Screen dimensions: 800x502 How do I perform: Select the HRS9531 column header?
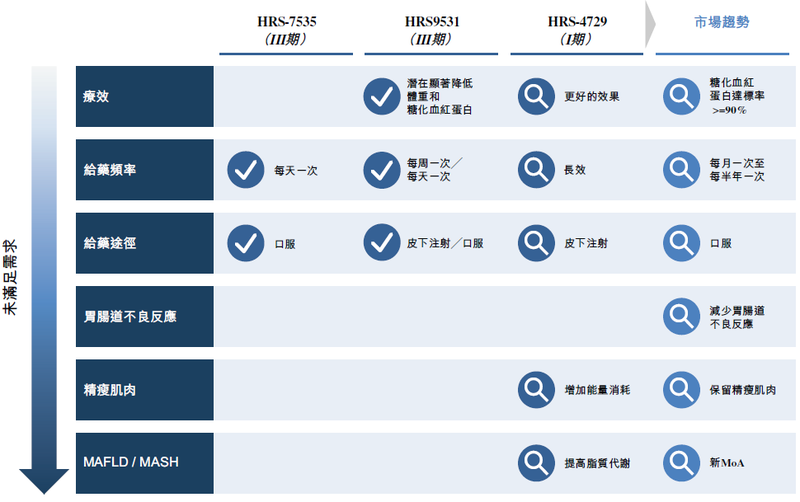pyautogui.click(x=433, y=30)
